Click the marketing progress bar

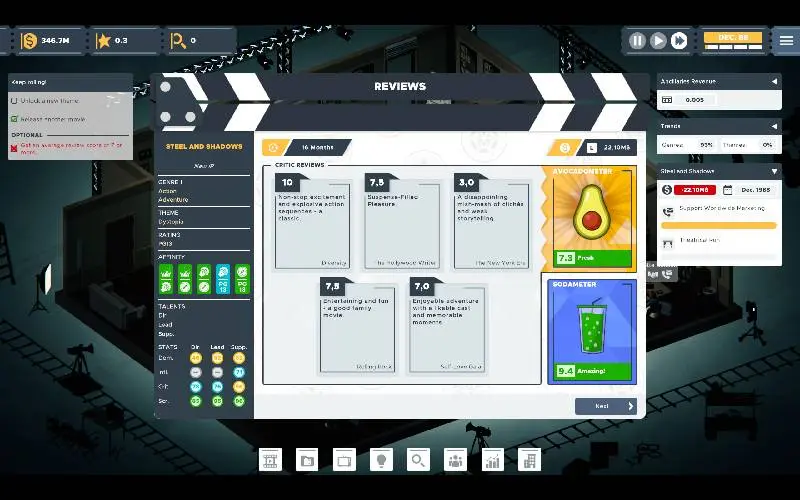tap(719, 226)
